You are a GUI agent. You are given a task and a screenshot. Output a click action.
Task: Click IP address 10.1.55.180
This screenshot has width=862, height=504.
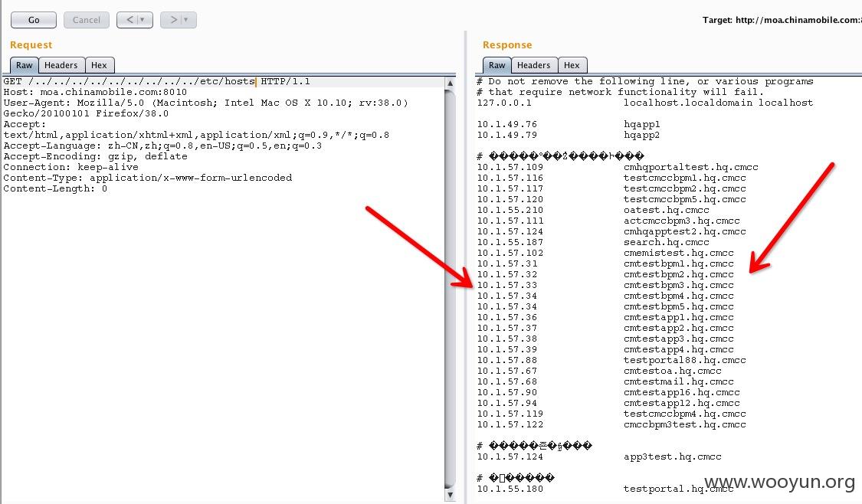click(510, 489)
